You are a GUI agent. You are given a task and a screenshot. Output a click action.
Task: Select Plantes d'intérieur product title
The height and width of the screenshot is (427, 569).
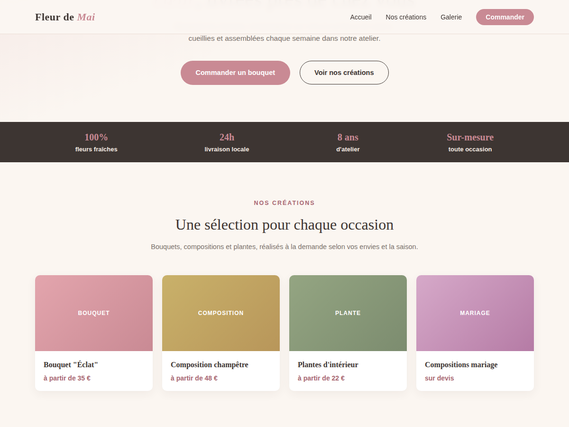328,365
